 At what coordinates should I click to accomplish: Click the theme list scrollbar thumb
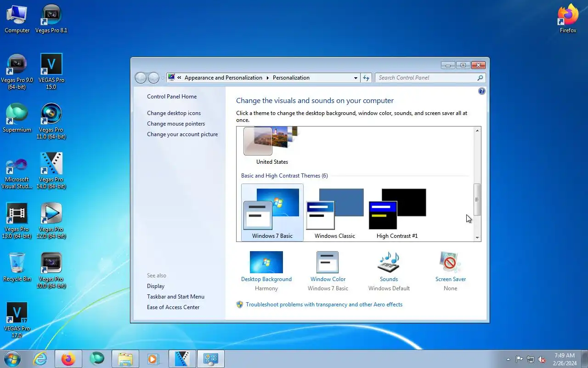[477, 200]
